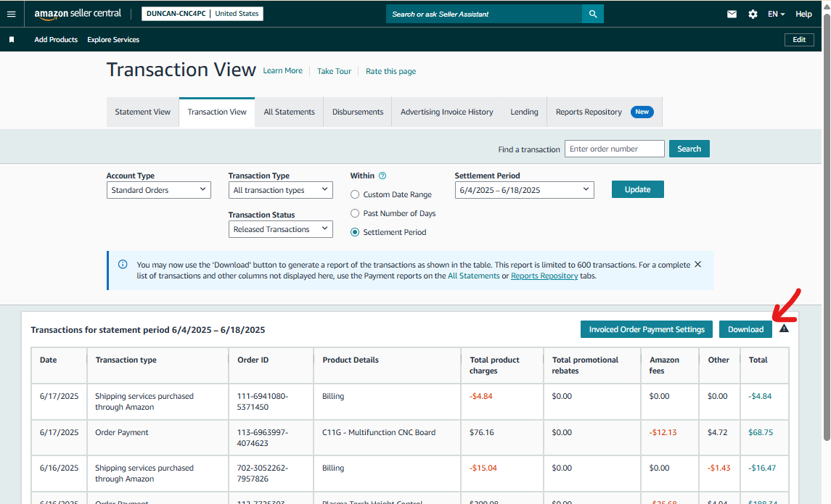Click the page vertical scrollbar

827,228
